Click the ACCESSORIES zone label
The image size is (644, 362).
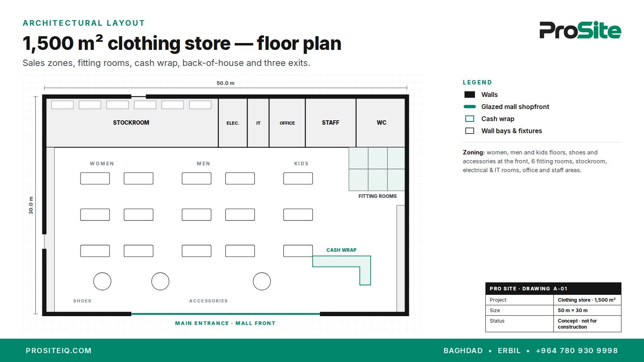(x=208, y=301)
